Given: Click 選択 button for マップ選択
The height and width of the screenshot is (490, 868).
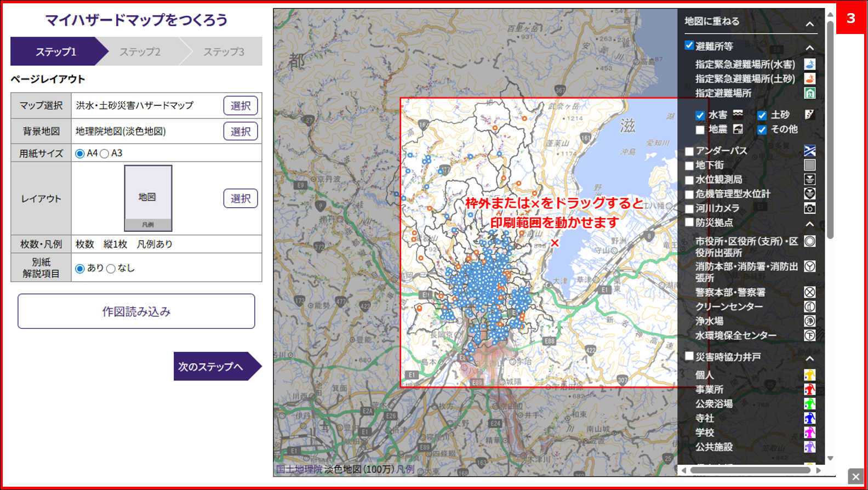Looking at the screenshot, I should (x=241, y=106).
